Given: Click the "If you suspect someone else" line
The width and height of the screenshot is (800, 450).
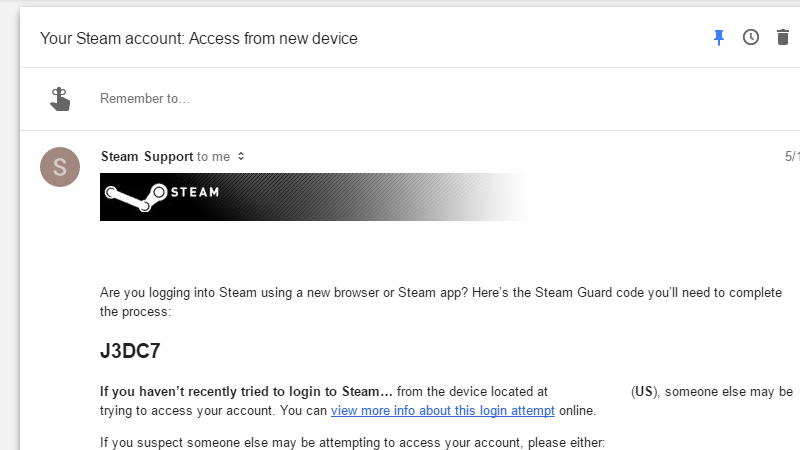Looking at the screenshot, I should 352,442.
